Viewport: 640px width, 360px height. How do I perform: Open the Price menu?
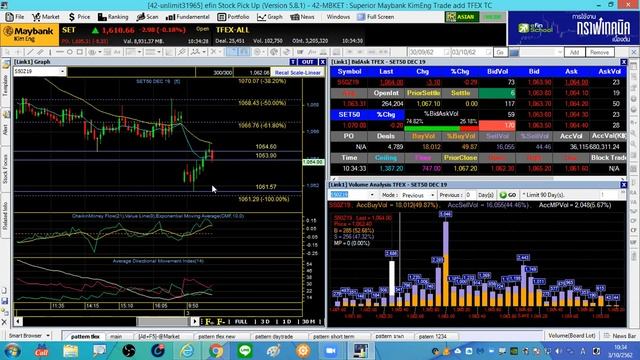[x=79, y=17]
